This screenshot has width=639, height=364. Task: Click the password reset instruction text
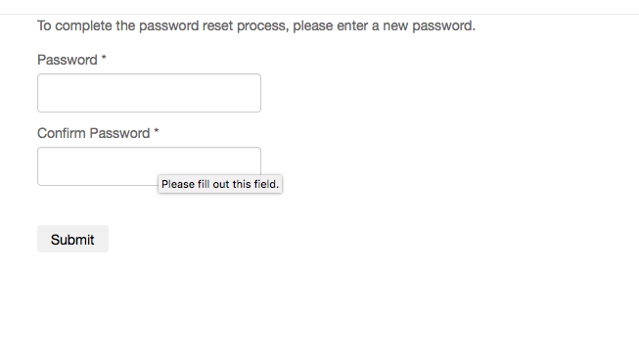(x=256, y=25)
